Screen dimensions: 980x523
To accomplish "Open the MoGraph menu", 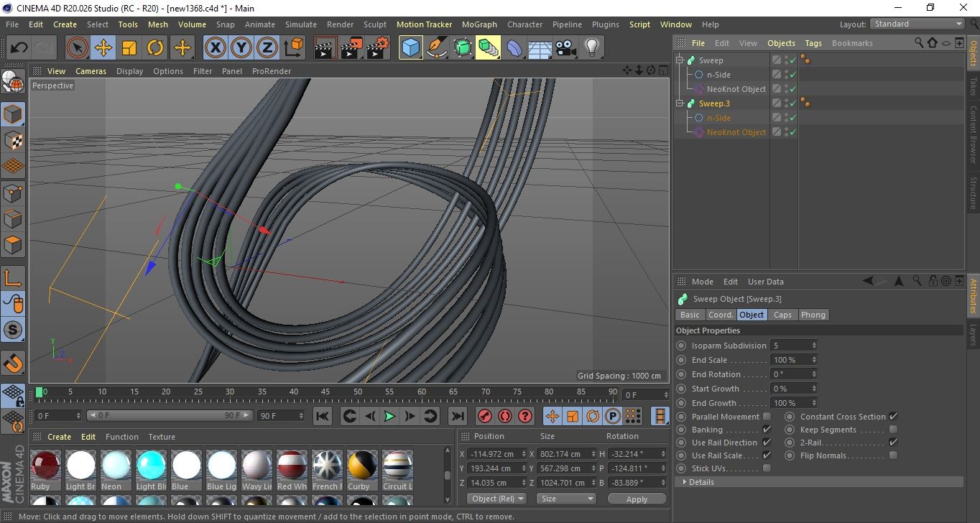I will point(479,24).
